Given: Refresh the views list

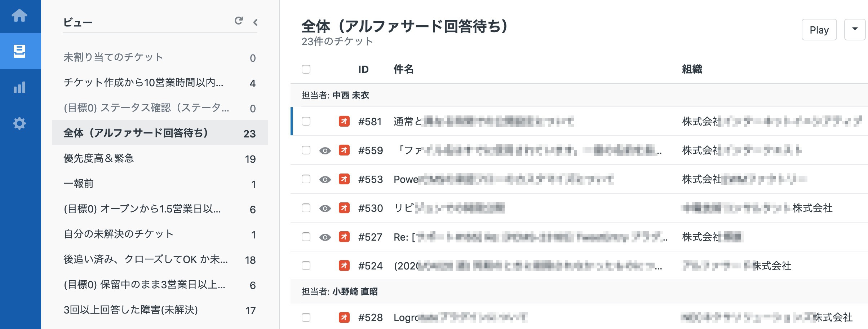Looking at the screenshot, I should tap(239, 21).
